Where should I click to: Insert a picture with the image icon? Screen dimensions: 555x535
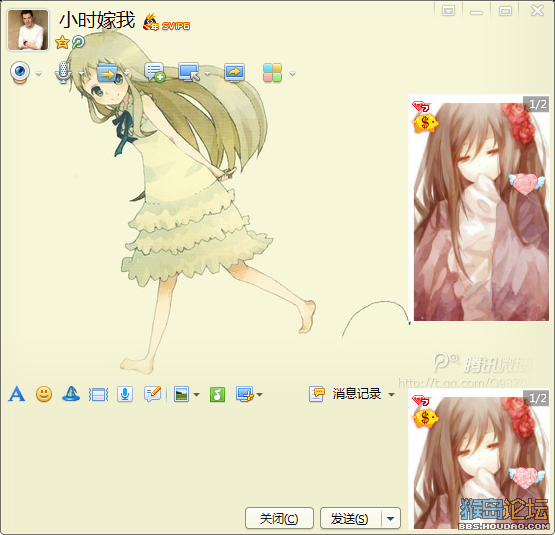182,394
